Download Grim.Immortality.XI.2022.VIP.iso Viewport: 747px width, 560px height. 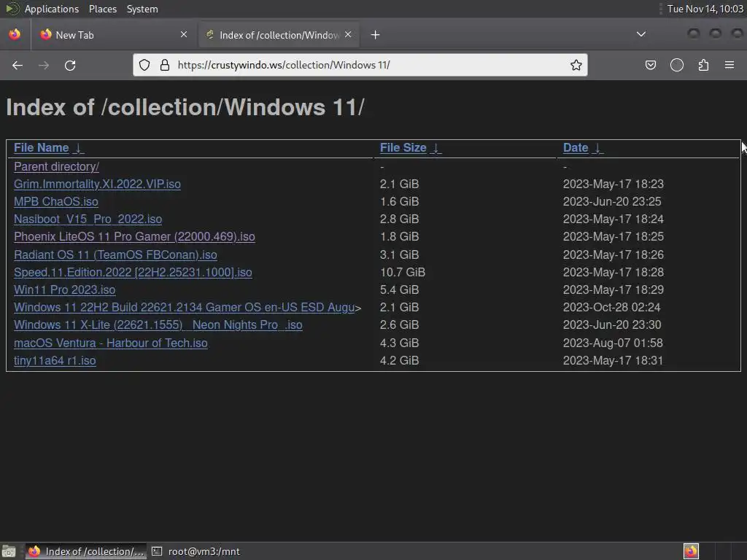point(97,184)
